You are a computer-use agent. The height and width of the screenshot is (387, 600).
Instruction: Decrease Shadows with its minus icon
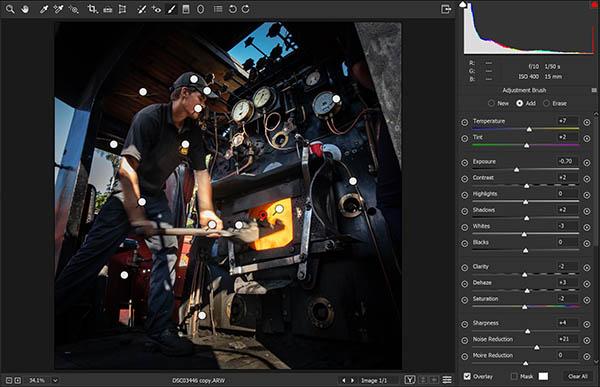(465, 211)
